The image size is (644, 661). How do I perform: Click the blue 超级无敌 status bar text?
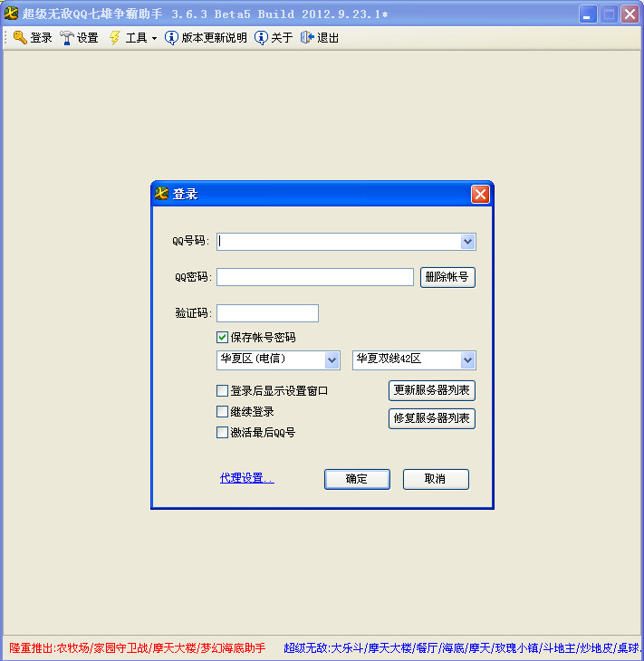(x=462, y=648)
